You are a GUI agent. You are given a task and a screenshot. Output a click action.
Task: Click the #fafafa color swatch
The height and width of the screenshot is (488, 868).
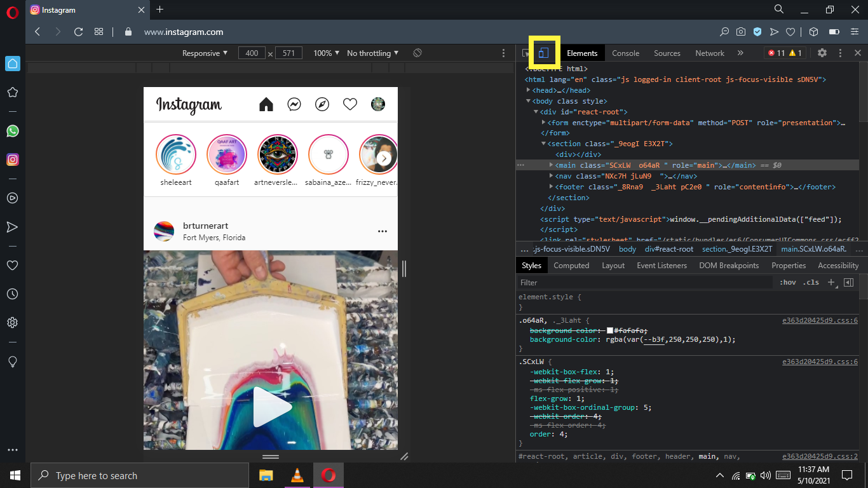[610, 330]
